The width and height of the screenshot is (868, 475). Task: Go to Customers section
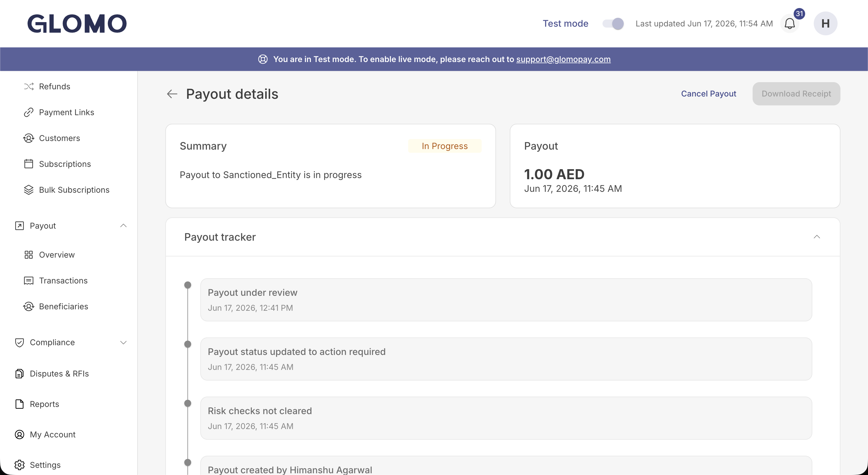(60, 138)
